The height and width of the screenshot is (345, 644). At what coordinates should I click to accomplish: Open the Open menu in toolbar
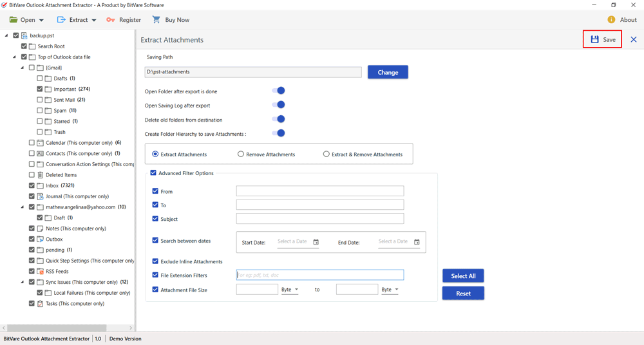[x=27, y=20]
